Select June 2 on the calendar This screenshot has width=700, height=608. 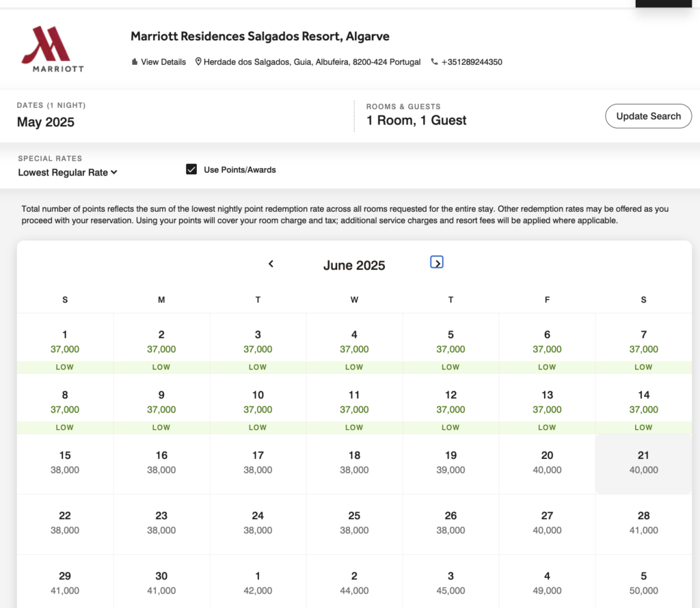(161, 344)
